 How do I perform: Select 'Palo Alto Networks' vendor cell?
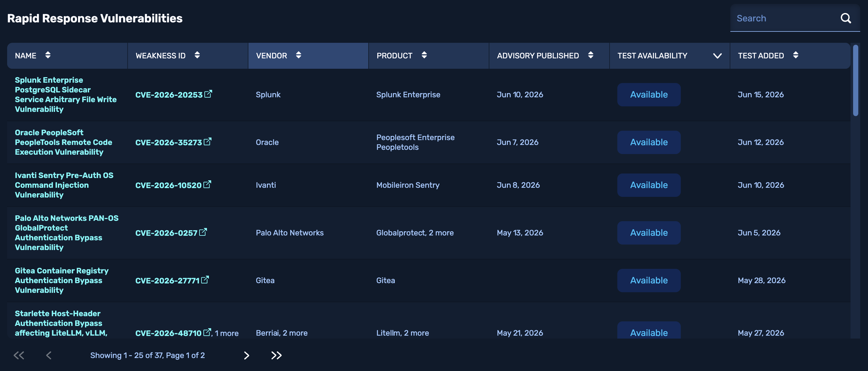coord(290,233)
